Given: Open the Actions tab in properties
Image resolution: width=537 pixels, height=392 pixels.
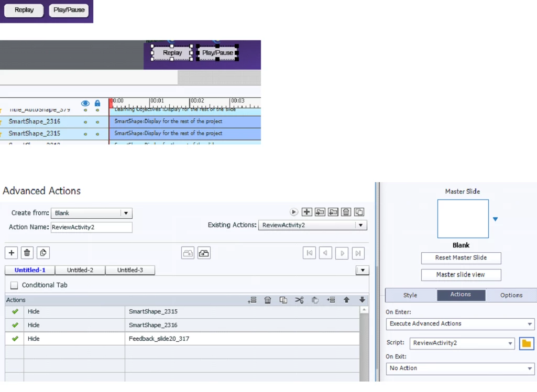Looking at the screenshot, I should point(461,295).
